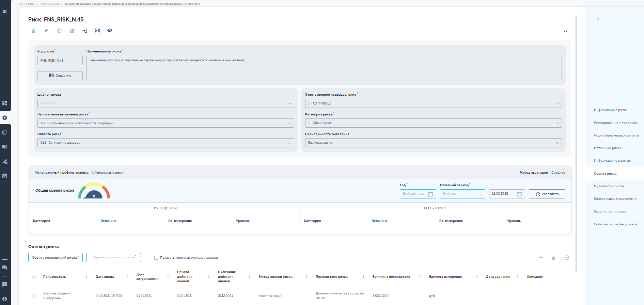Select the lightning bolt risk icon in sidebar
Image resolution: width=644 pixels, height=305 pixels.
(5, 118)
